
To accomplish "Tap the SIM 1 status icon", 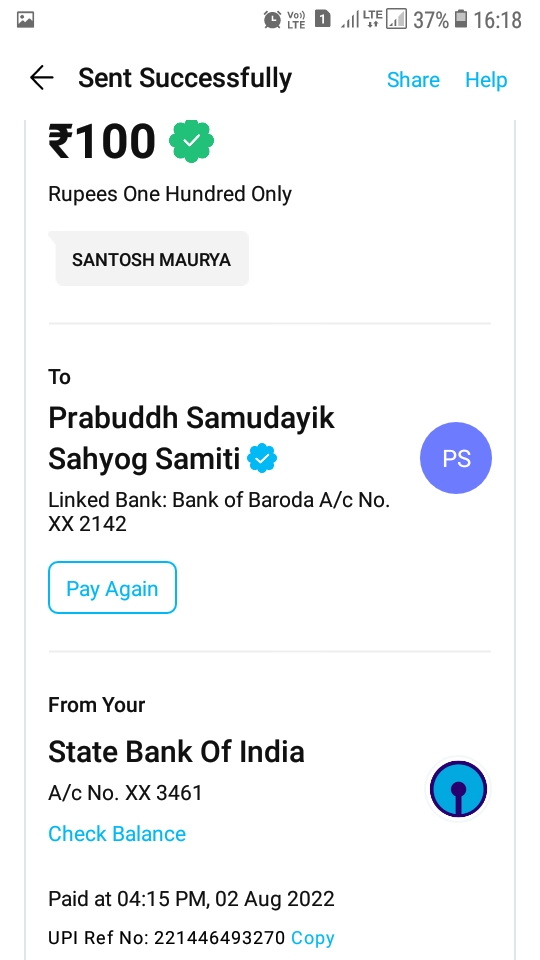I will coord(323,19).
